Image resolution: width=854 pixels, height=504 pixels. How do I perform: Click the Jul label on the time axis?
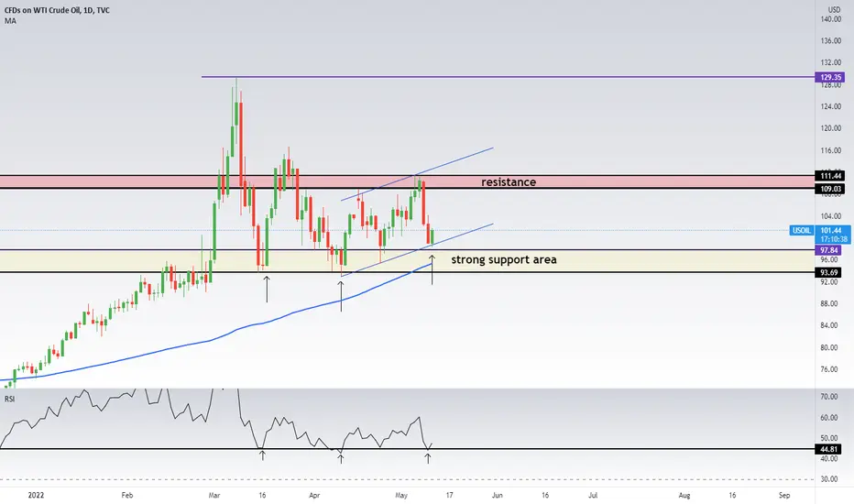coord(593,495)
